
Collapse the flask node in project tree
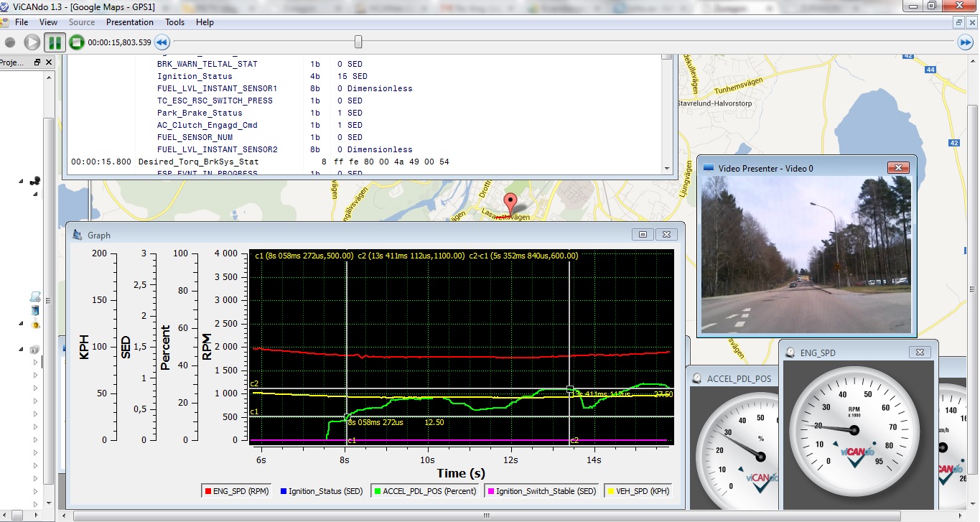pyautogui.click(x=22, y=324)
